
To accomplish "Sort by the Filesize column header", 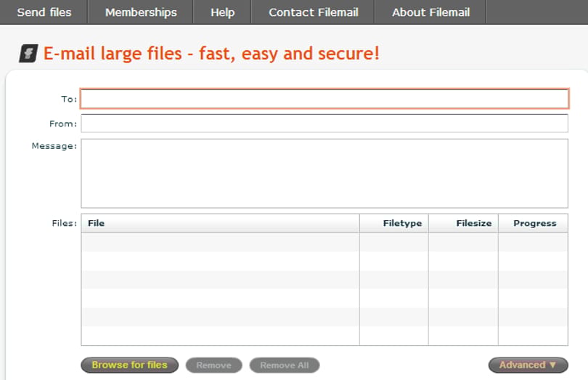I will 463,223.
